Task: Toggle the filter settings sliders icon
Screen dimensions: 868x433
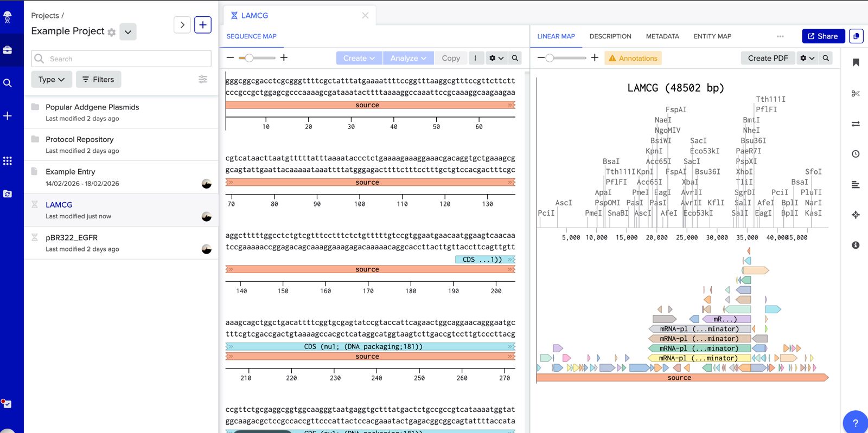Action: pyautogui.click(x=203, y=79)
